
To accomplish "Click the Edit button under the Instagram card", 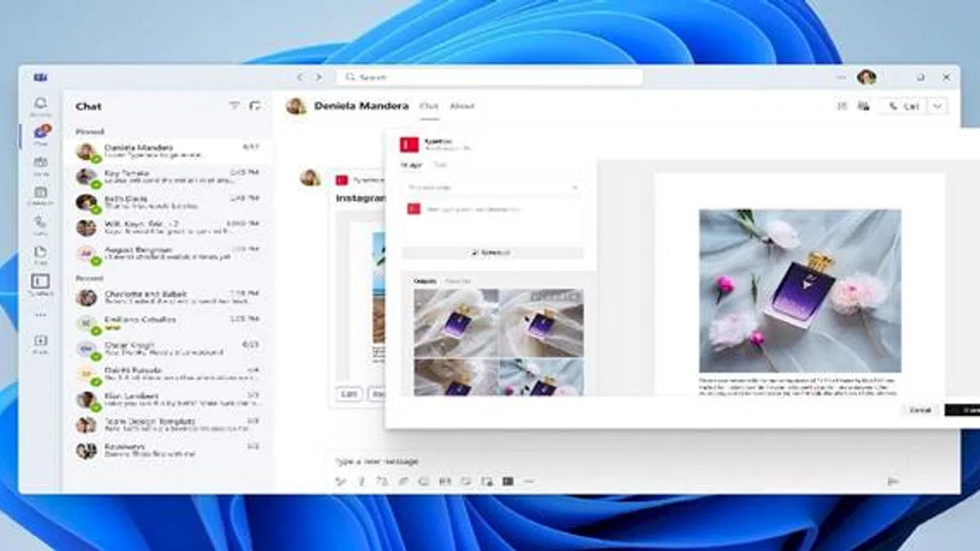I will point(350,394).
